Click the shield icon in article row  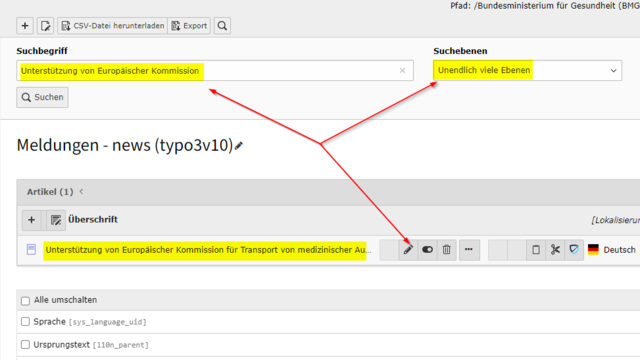574,249
